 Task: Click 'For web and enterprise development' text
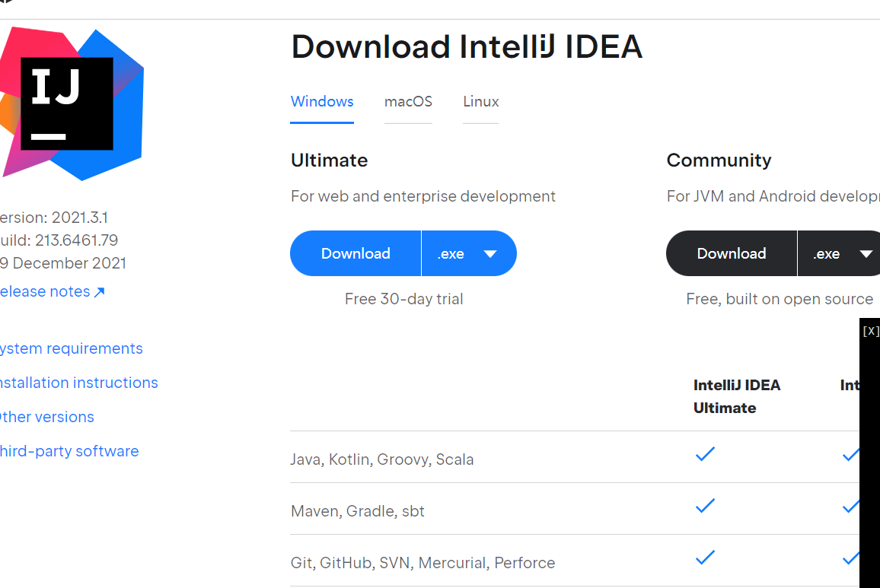point(423,196)
